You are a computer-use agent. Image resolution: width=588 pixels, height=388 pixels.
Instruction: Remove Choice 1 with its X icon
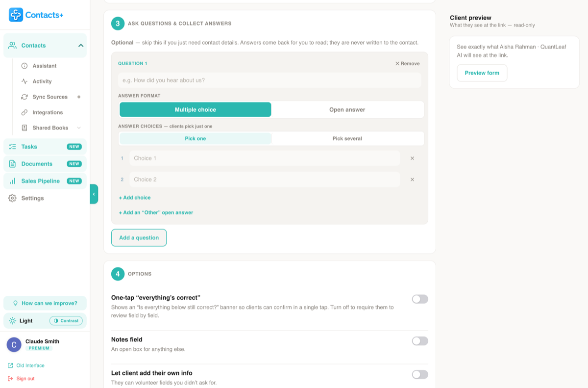(x=412, y=158)
